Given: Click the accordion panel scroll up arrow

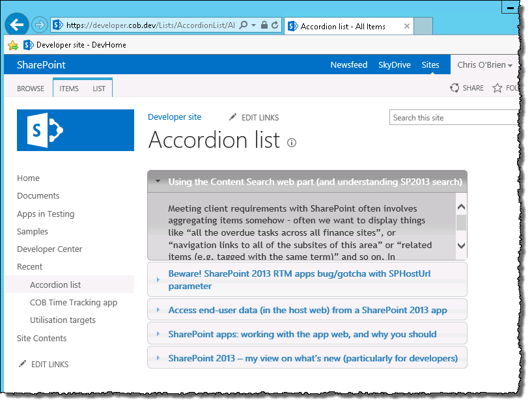Looking at the screenshot, I should coord(461,207).
